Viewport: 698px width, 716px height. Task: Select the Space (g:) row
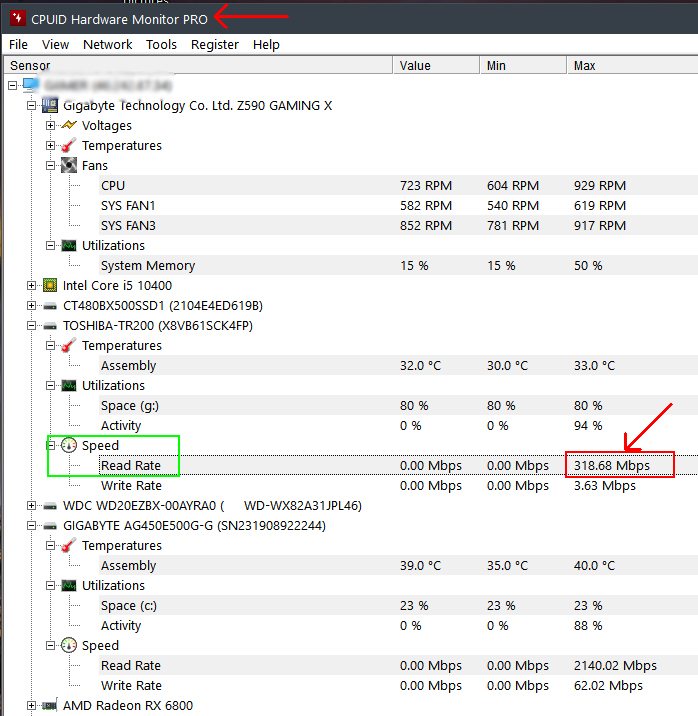tap(398, 405)
